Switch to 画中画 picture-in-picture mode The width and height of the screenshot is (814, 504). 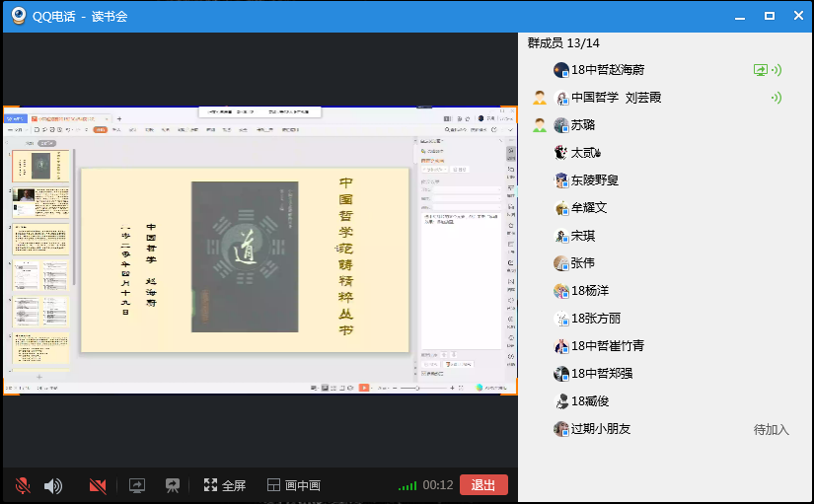coord(293,485)
